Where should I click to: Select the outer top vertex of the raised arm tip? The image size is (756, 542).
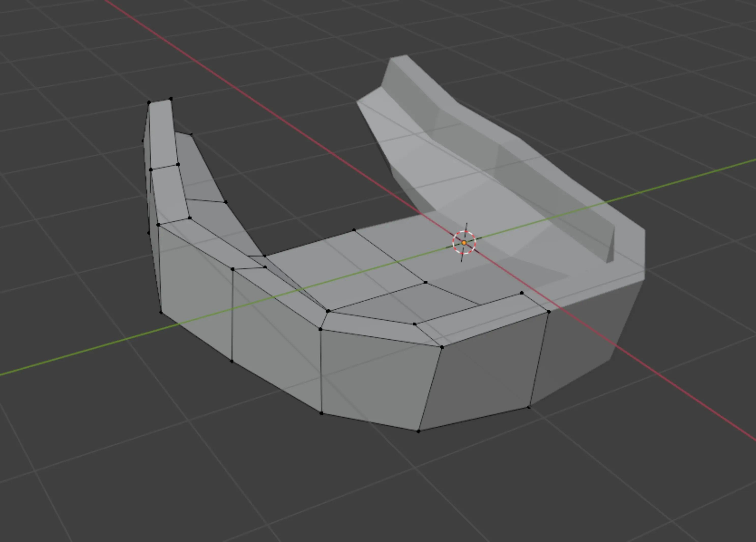[149, 103]
